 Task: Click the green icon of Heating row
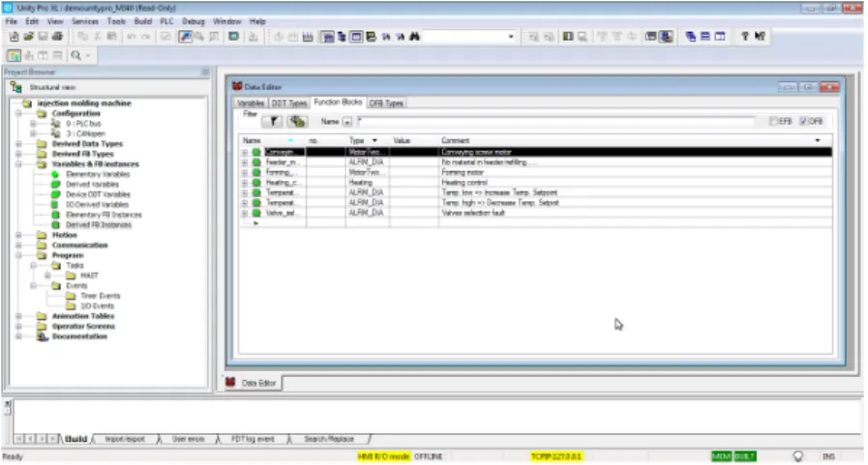[256, 183]
